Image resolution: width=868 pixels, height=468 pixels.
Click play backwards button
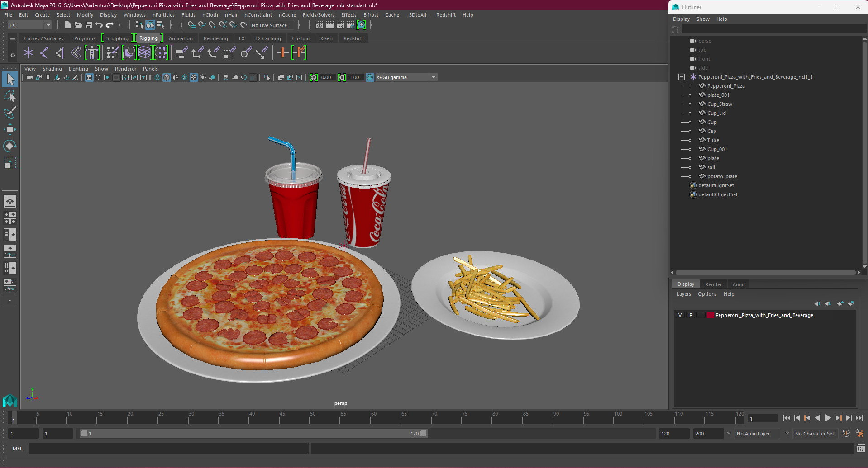[x=817, y=418]
